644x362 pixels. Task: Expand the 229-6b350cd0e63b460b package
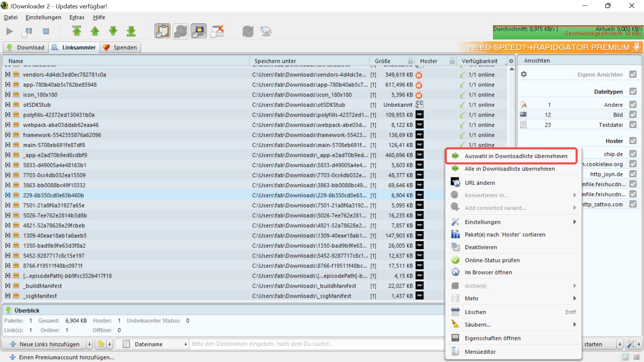point(8,195)
